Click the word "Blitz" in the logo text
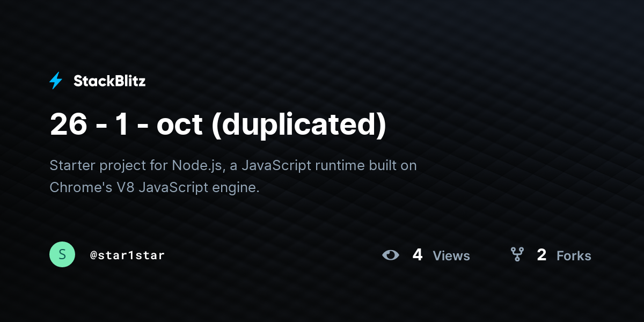 [129, 81]
